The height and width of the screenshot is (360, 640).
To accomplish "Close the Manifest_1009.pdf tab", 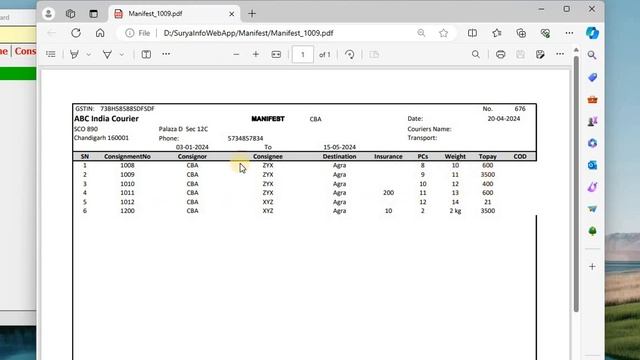I will coord(231,14).
